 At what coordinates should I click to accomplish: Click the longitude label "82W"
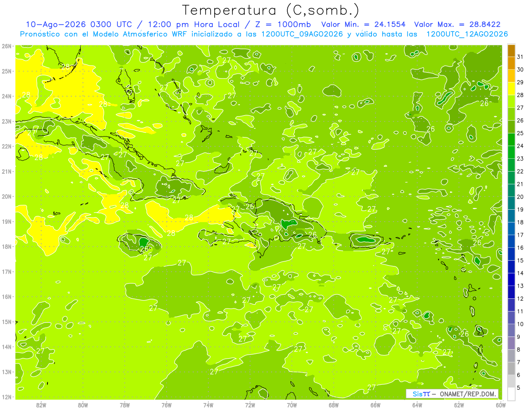[x=41, y=405]
